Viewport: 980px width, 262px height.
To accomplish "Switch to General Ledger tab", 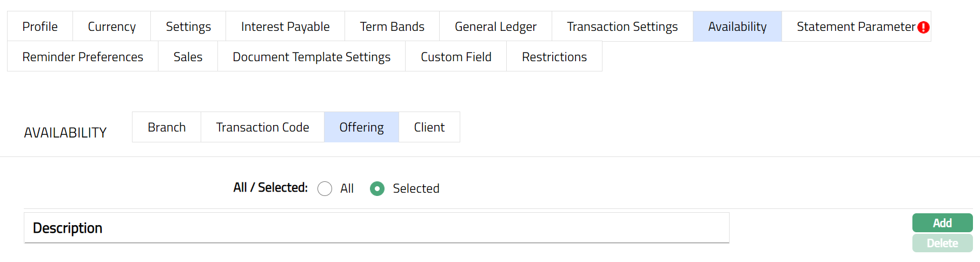I will click(495, 27).
